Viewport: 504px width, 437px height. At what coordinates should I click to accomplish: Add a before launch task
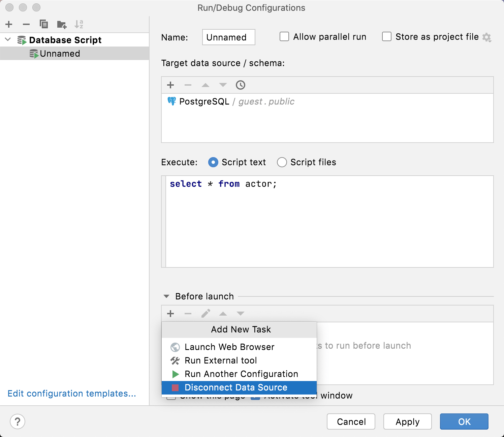coord(170,314)
